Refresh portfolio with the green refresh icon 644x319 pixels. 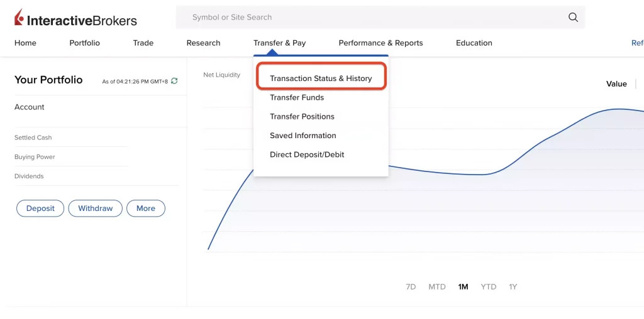(x=174, y=81)
